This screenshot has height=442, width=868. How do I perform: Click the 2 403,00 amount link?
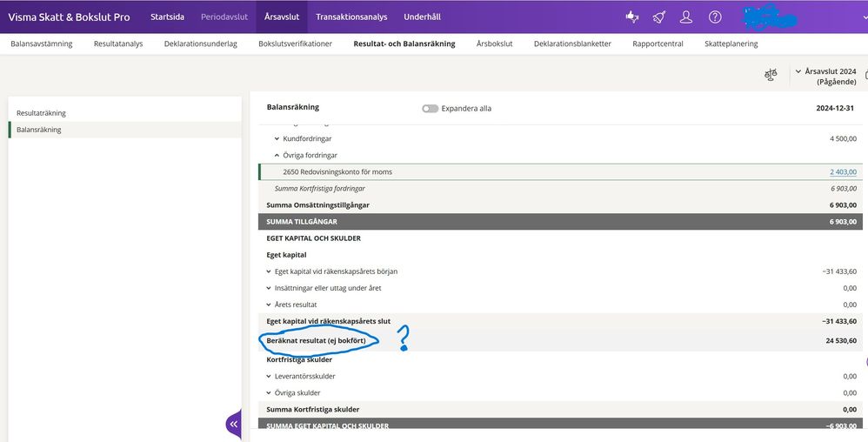point(843,172)
